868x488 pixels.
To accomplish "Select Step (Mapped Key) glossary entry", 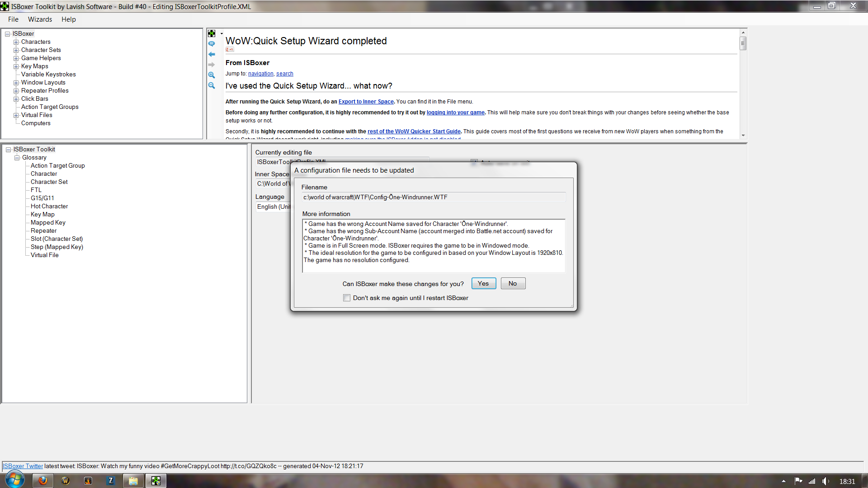I will click(x=57, y=247).
